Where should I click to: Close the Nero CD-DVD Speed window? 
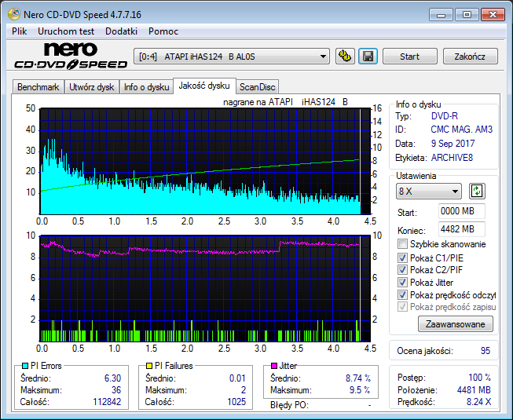(493, 15)
